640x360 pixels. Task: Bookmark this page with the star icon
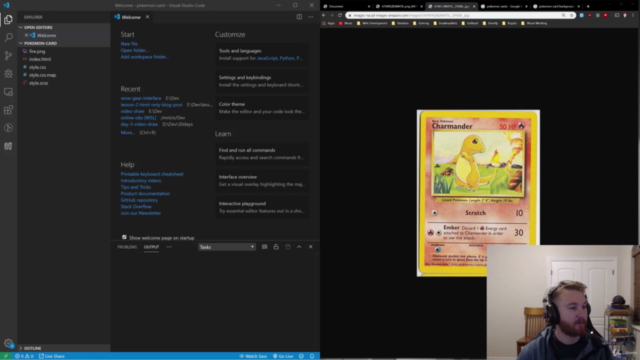click(571, 15)
